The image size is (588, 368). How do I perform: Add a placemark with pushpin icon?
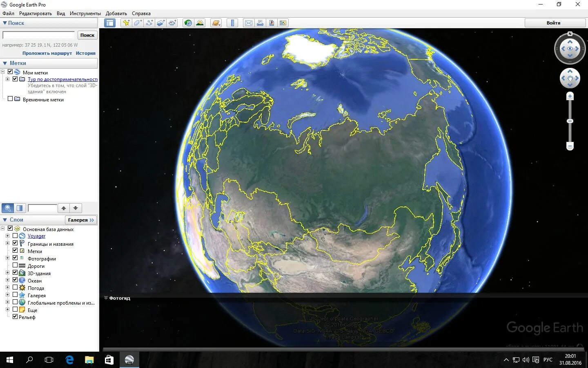(126, 23)
